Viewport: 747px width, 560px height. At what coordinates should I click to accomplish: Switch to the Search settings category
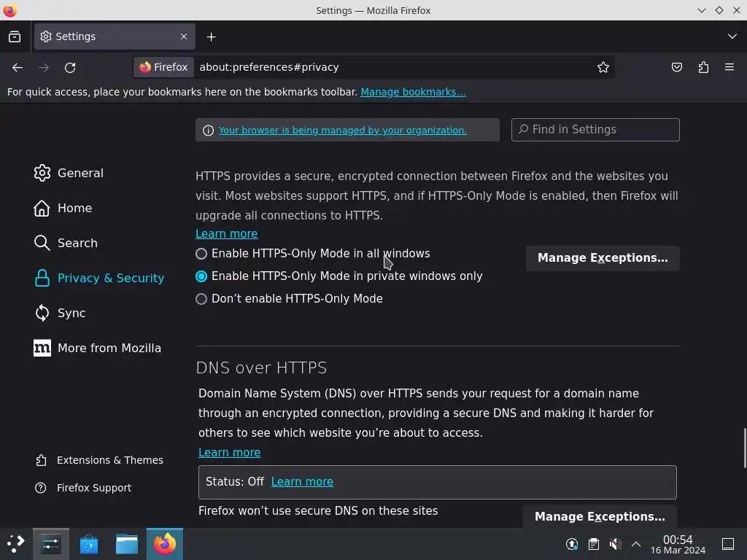coord(77,243)
